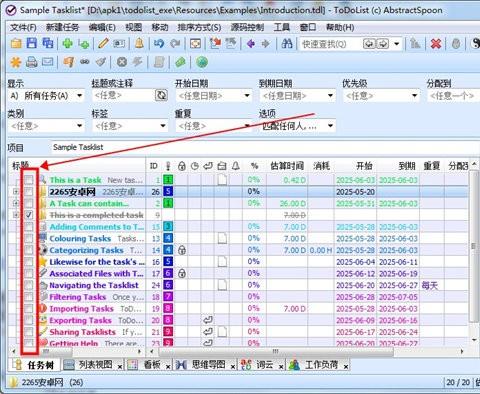Uncheck the completed task checkbox
This screenshot has height=394, width=480.
coord(29,215)
